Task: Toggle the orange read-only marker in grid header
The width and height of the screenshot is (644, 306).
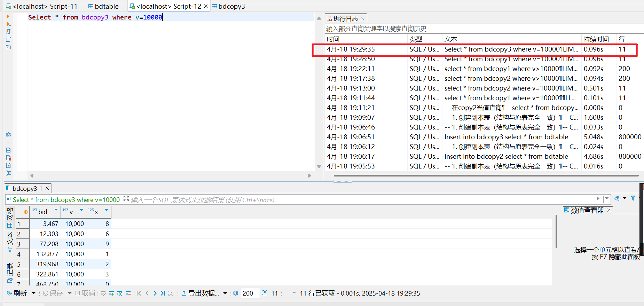Action: (26, 212)
